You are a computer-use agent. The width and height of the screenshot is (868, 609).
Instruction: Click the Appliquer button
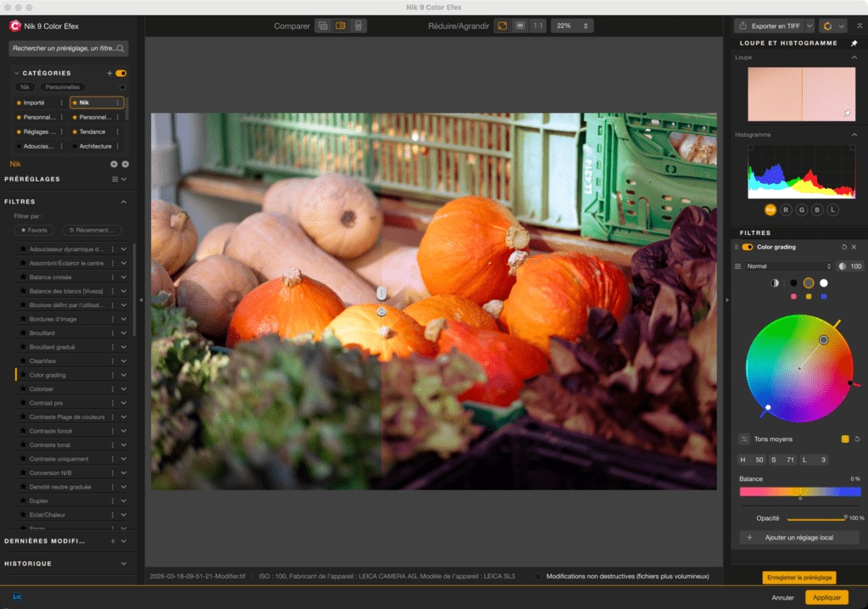(825, 597)
